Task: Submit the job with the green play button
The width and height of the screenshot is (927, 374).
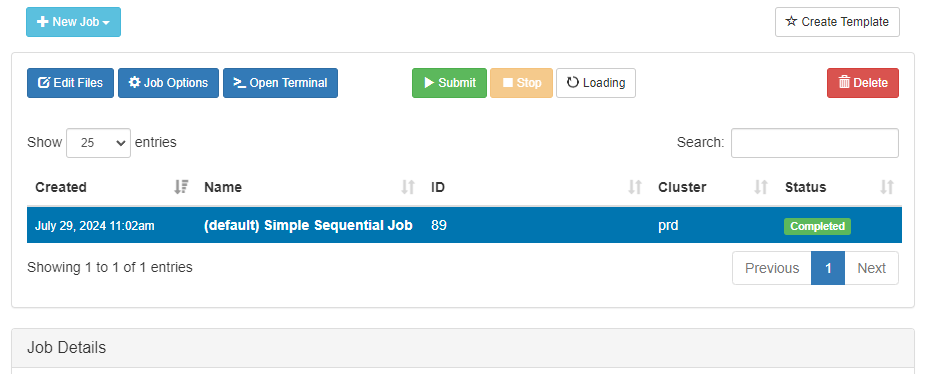Action: (x=449, y=83)
